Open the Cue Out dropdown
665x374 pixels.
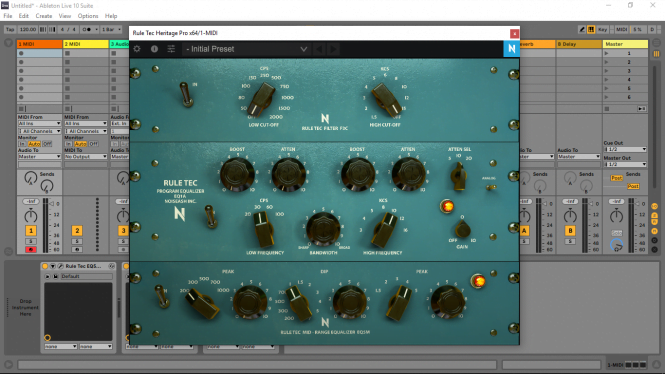coord(625,149)
